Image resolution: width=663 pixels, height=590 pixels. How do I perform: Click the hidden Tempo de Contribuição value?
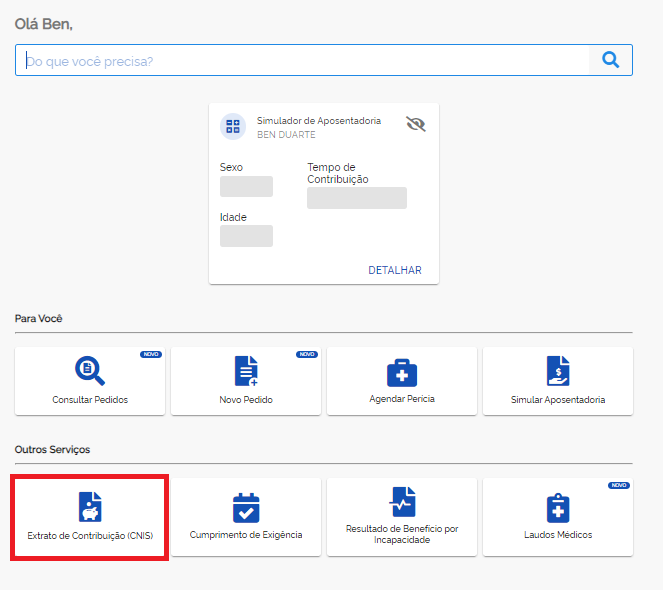[357, 198]
